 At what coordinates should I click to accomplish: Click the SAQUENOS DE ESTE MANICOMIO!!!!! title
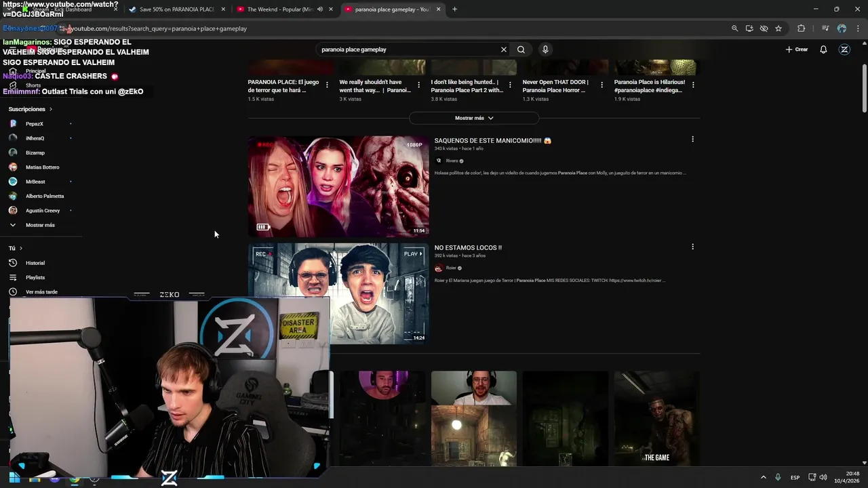coord(493,141)
